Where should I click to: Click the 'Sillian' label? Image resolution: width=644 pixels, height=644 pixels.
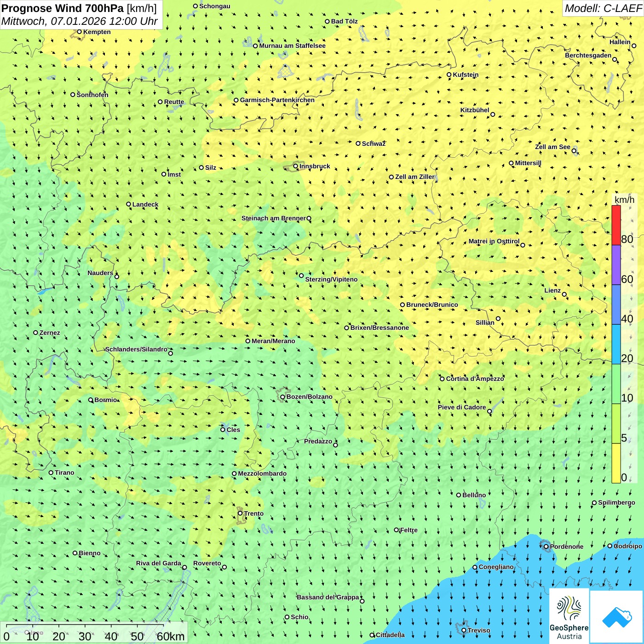[485, 322]
